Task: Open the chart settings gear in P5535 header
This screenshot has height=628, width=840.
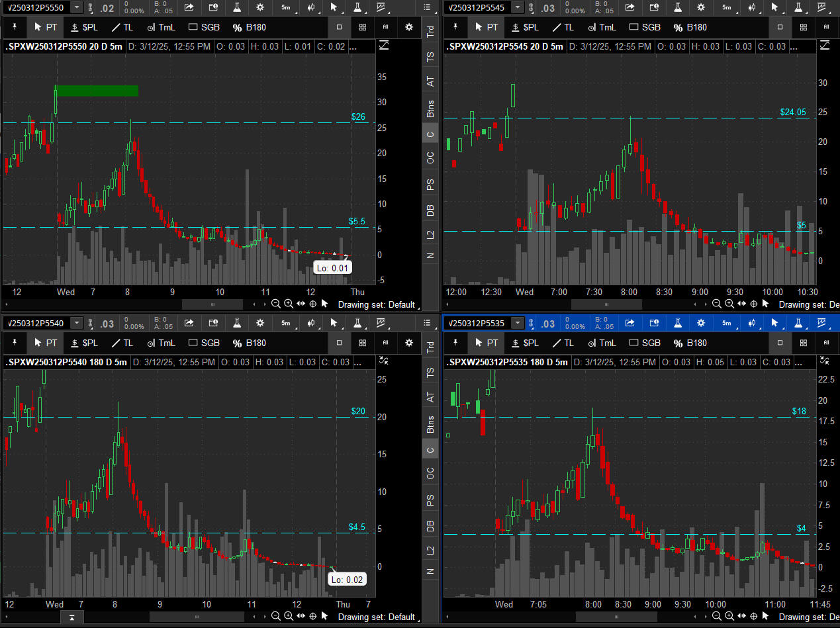Action: point(701,323)
